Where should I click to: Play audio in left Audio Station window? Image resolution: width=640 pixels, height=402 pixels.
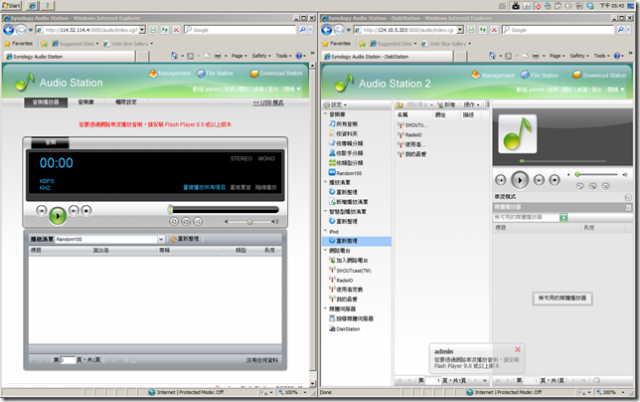coord(58,216)
